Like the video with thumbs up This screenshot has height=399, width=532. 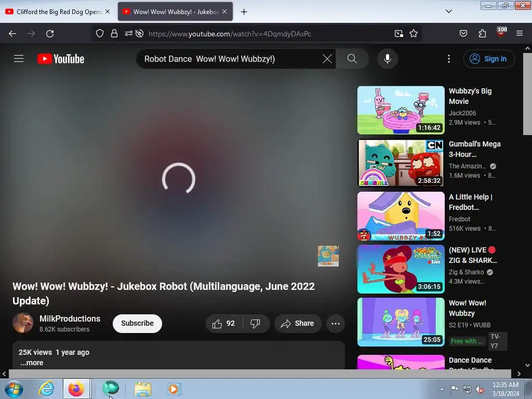tap(224, 323)
